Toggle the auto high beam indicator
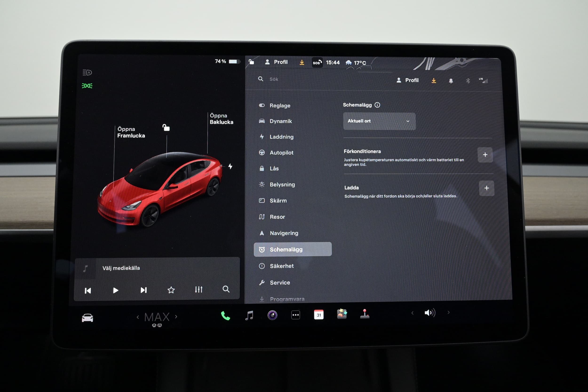Screen dimensions: 588x392 [87, 72]
